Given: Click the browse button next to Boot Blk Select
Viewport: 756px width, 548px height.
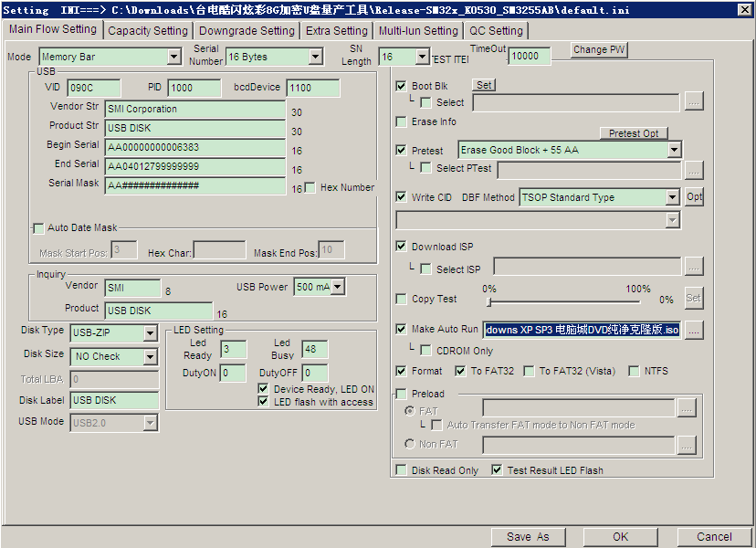Looking at the screenshot, I should tap(695, 102).
